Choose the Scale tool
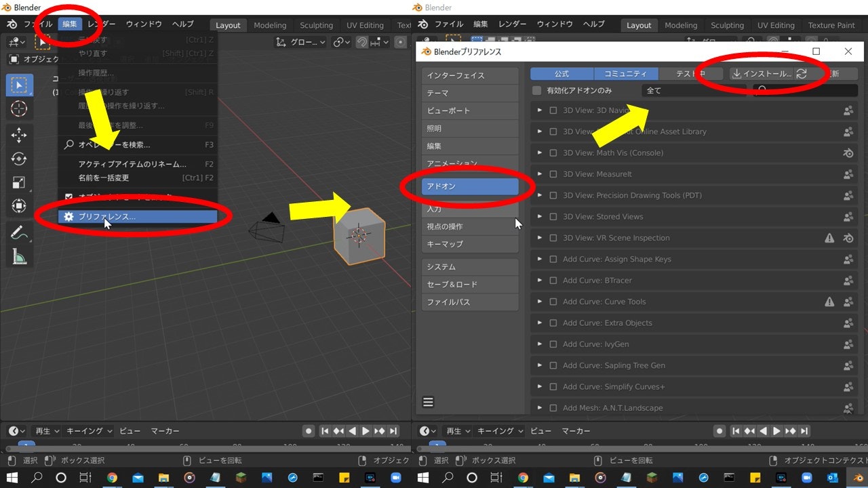This screenshot has height=488, width=868. [19, 182]
